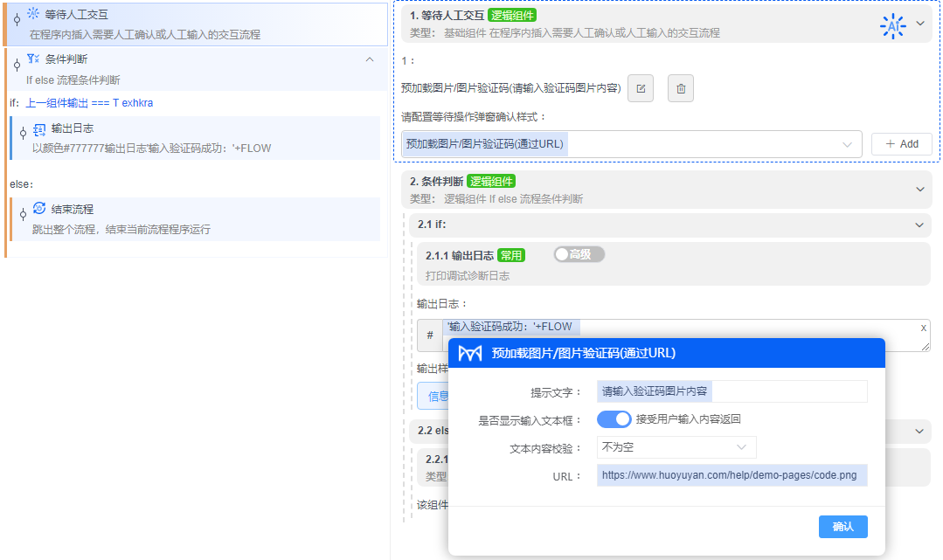Click the 上一组件输出 === T exhkra condition link
Image resolution: width=943 pixels, height=560 pixels.
pos(89,103)
